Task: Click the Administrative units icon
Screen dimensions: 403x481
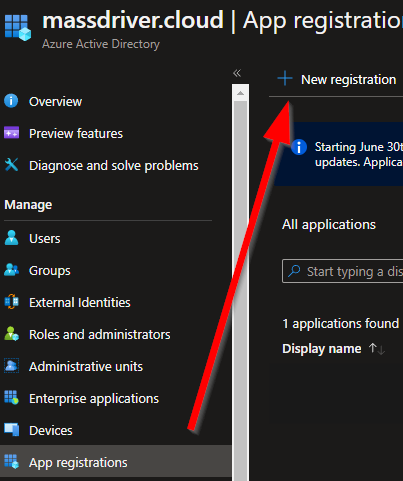Action: tap(11, 366)
